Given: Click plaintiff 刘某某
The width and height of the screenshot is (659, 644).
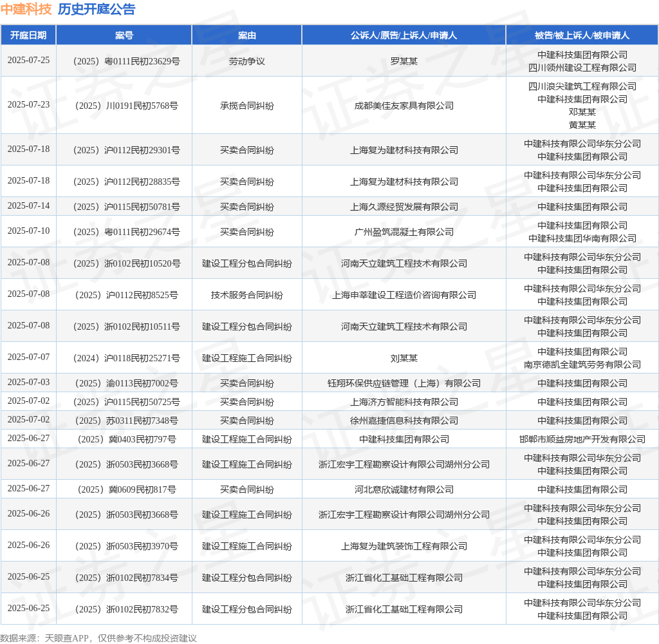Looking at the screenshot, I should pyautogui.click(x=404, y=358).
